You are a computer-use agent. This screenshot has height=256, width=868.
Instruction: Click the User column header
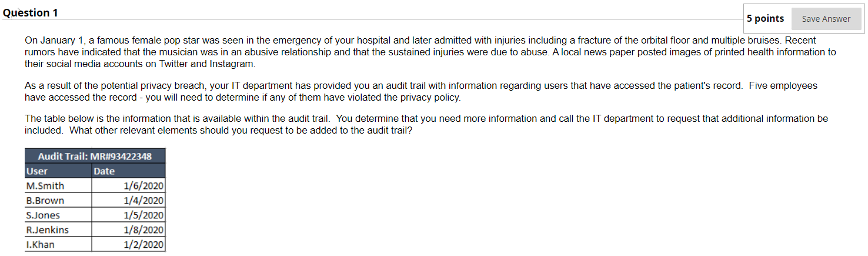coord(58,171)
